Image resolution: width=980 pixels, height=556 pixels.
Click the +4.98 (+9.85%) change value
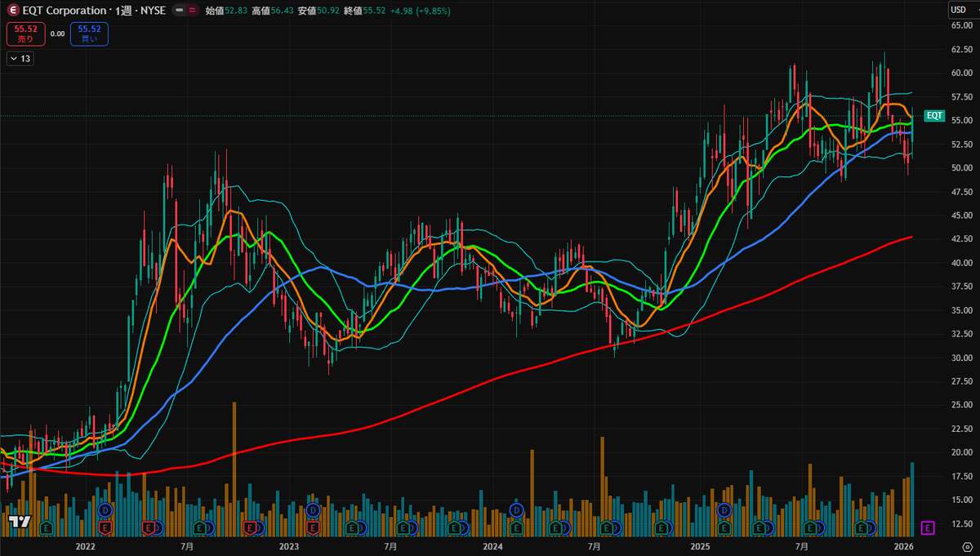point(421,11)
